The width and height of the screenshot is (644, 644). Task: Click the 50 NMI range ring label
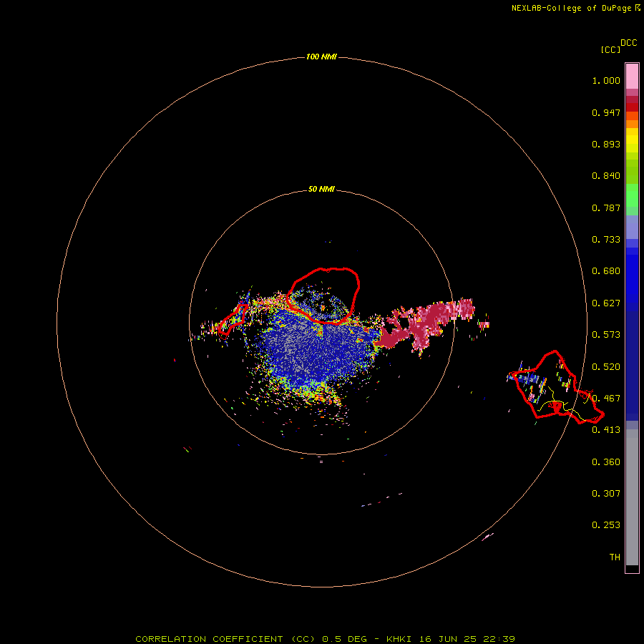(x=321, y=189)
